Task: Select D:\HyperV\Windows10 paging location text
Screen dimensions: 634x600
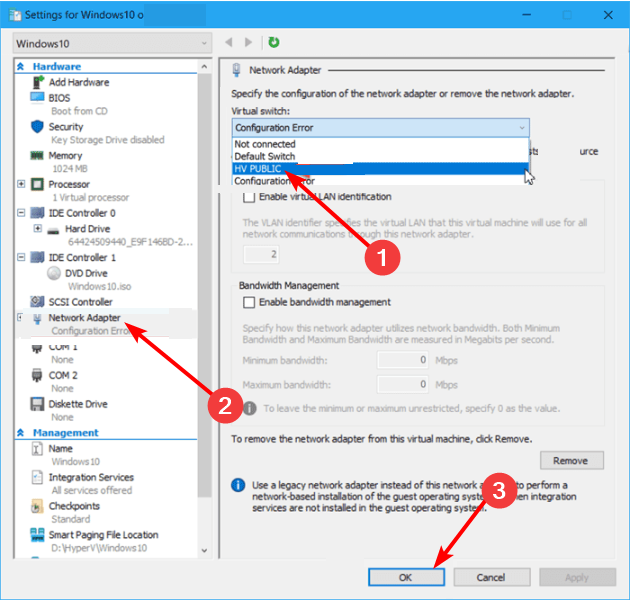Action: click(x=99, y=548)
